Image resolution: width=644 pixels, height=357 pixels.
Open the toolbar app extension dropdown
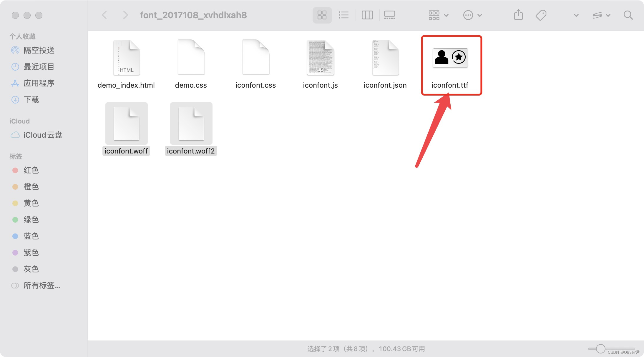click(x=601, y=15)
